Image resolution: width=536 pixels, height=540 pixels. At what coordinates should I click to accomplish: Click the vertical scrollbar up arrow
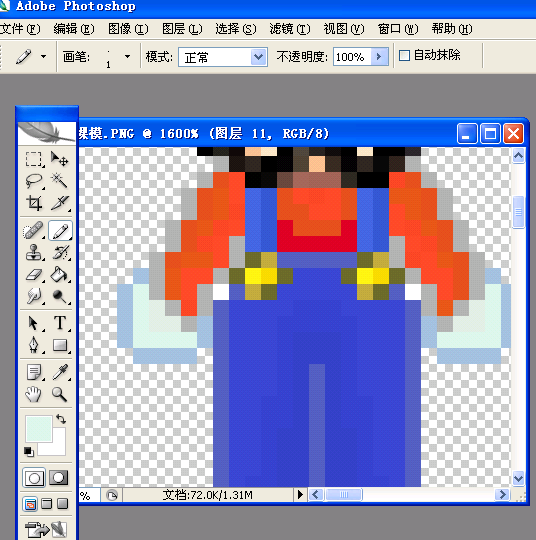tap(518, 156)
